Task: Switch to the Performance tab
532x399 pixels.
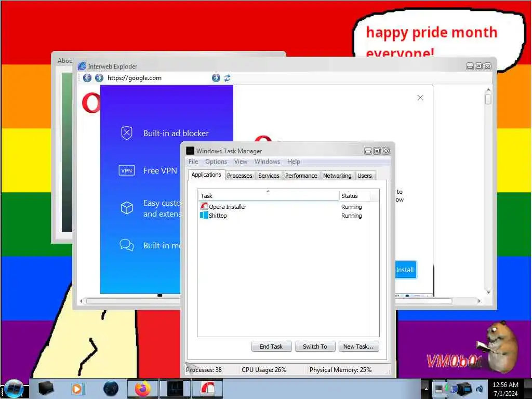Action: click(301, 176)
